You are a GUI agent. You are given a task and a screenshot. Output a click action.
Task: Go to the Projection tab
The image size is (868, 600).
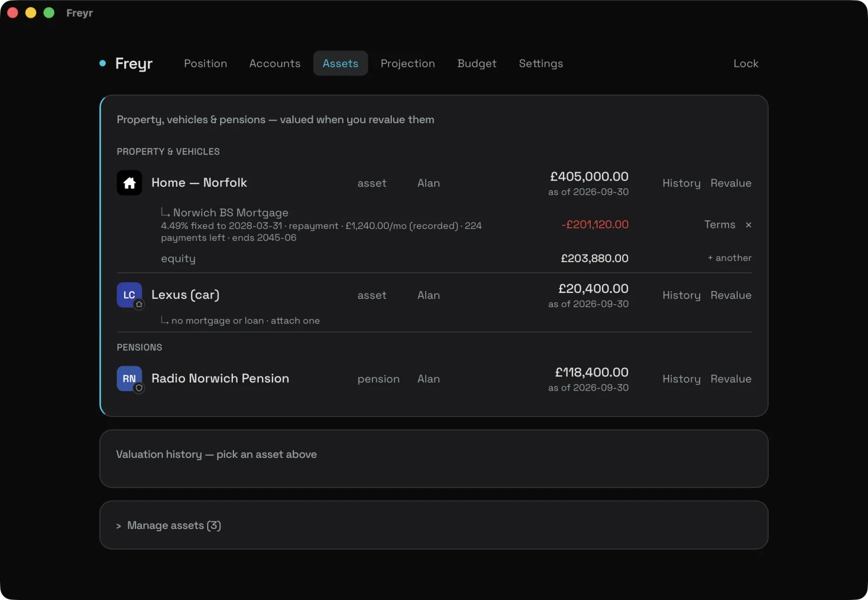coord(408,63)
